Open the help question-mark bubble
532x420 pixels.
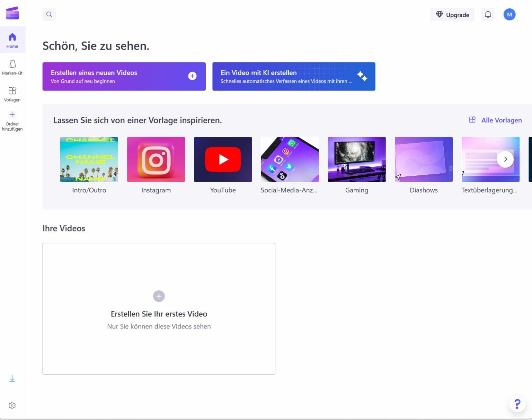(x=517, y=404)
